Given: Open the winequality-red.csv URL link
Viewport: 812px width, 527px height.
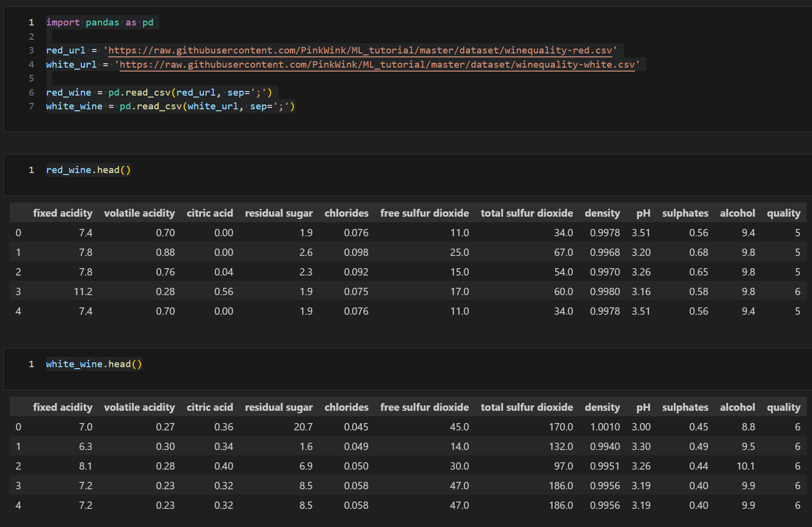Looking at the screenshot, I should point(360,50).
